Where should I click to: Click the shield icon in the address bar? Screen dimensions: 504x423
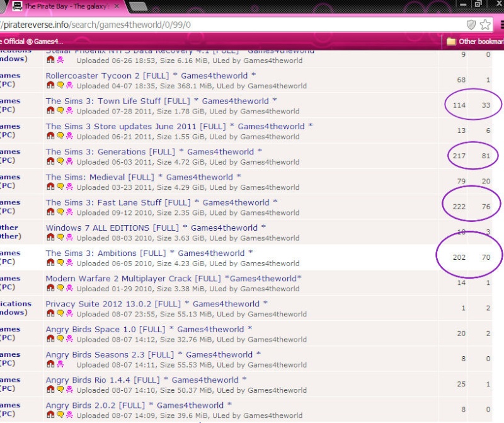pyautogui.click(x=471, y=25)
